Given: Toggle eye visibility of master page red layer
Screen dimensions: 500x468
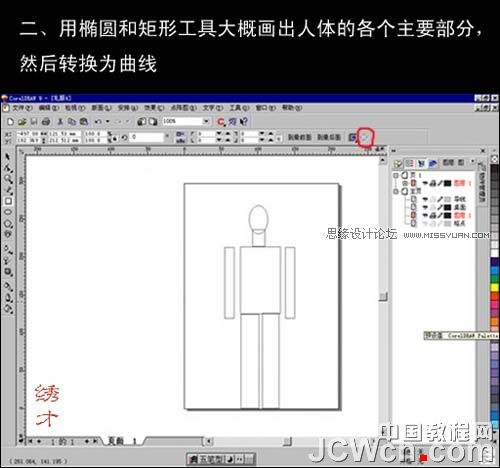Looking at the screenshot, I should click(425, 215).
